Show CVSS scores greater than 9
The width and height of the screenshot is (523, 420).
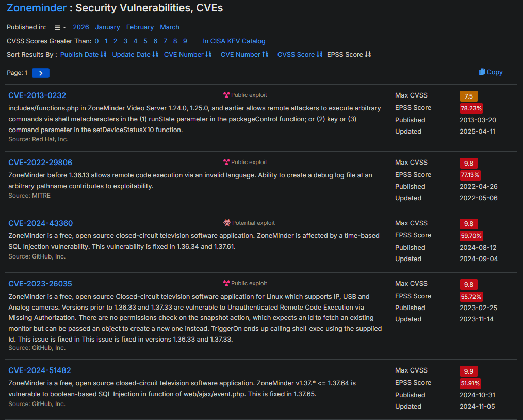[x=185, y=41]
